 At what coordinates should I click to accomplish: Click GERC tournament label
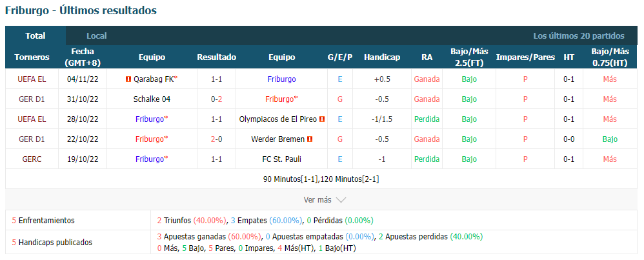[32, 159]
